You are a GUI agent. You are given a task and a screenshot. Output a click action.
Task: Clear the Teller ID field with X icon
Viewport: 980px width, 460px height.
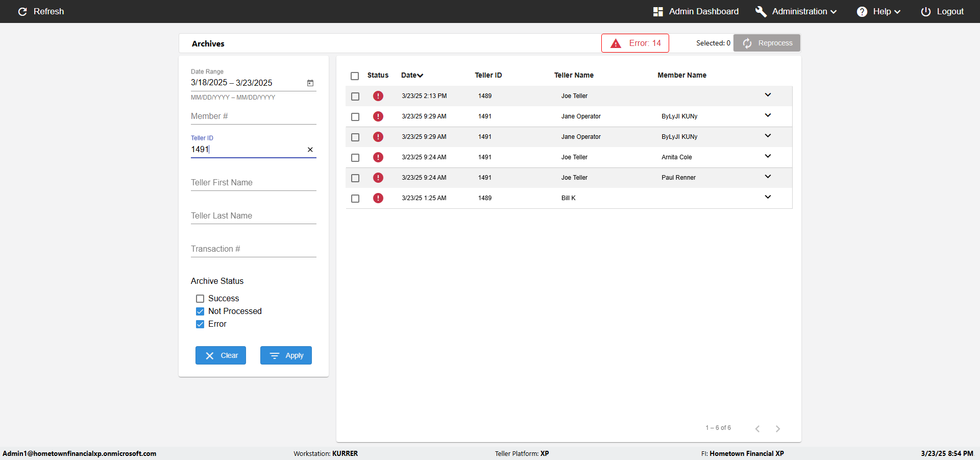click(310, 150)
